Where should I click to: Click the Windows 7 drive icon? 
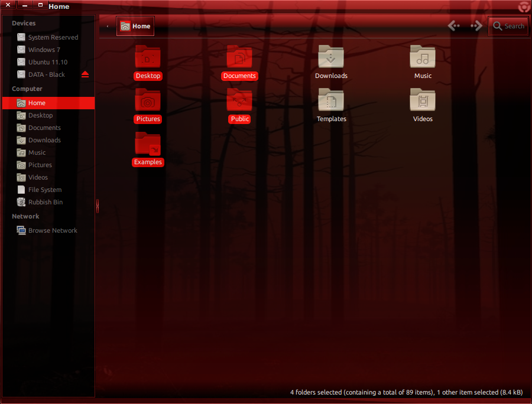pos(21,50)
